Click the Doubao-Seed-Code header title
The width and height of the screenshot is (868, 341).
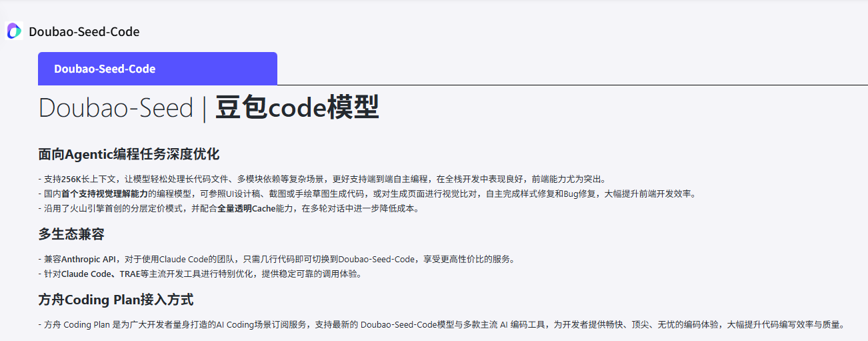point(84,31)
